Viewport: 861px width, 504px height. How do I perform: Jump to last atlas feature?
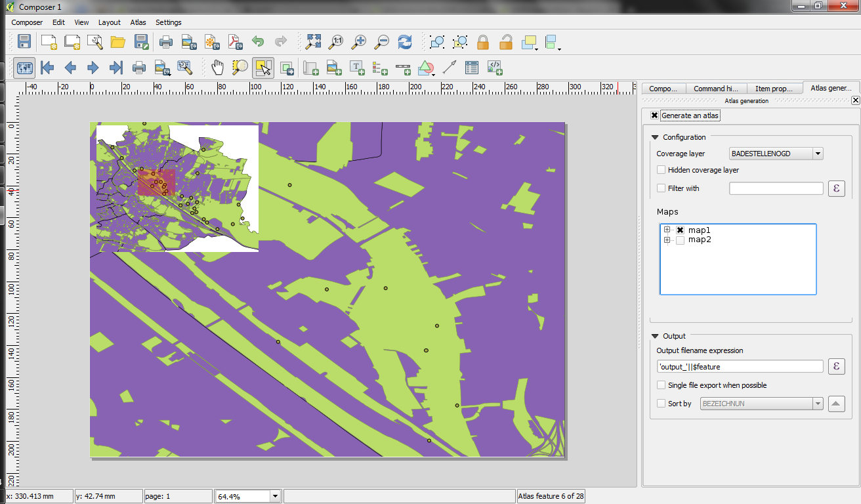(x=116, y=67)
